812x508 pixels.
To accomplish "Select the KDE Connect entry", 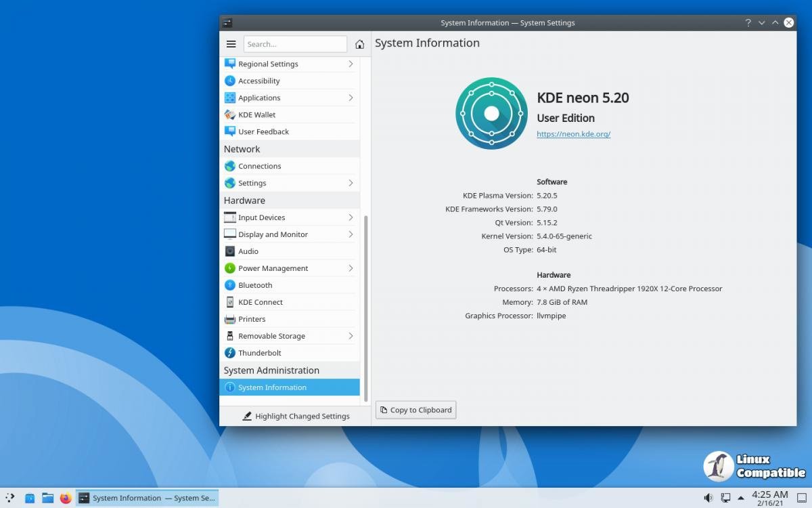I will pos(260,302).
